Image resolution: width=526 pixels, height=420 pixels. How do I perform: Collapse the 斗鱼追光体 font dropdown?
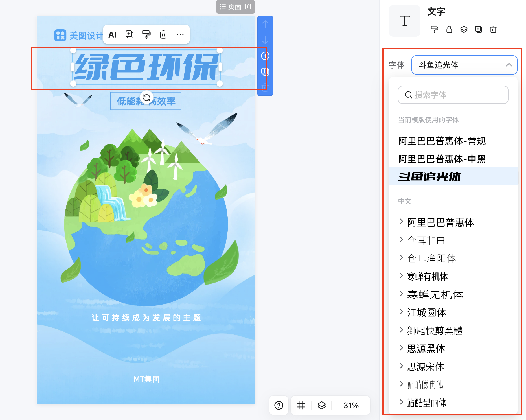click(x=509, y=65)
